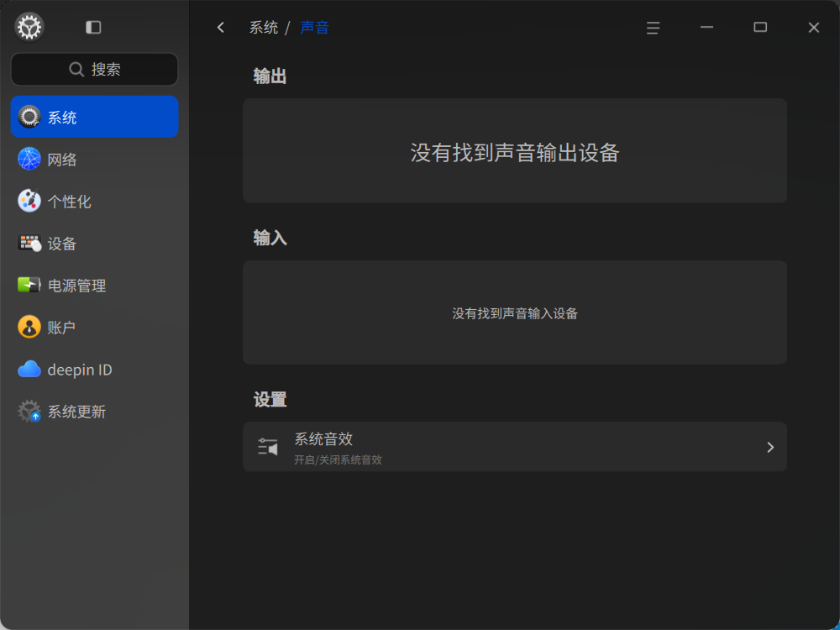Open the deepin ID label
The height and width of the screenshot is (630, 840).
(x=80, y=370)
